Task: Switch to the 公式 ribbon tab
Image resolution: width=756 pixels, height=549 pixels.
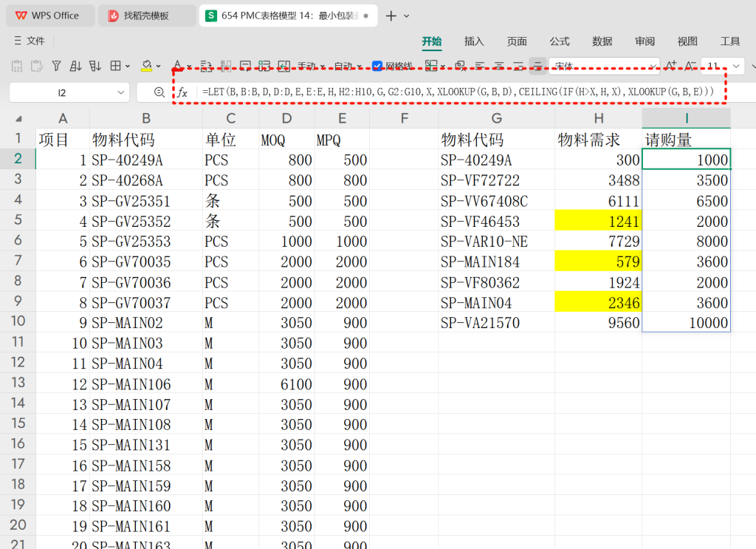Action: coord(560,41)
